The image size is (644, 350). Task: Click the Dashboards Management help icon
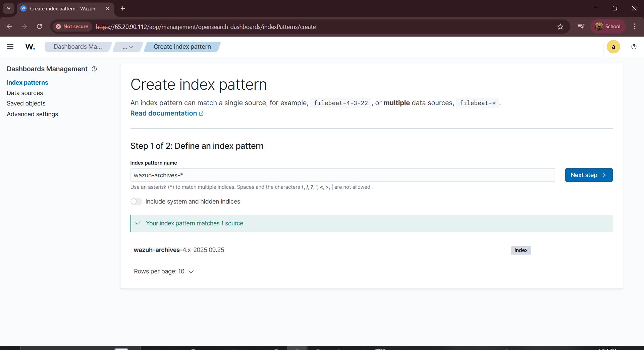point(94,69)
